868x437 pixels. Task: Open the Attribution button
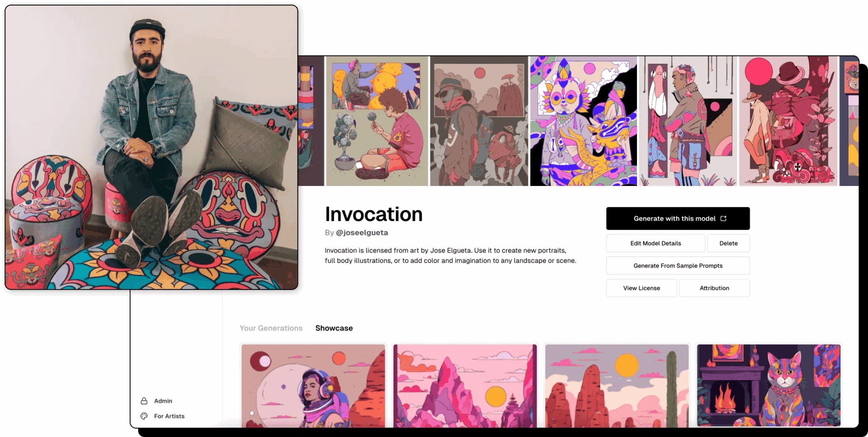click(714, 288)
